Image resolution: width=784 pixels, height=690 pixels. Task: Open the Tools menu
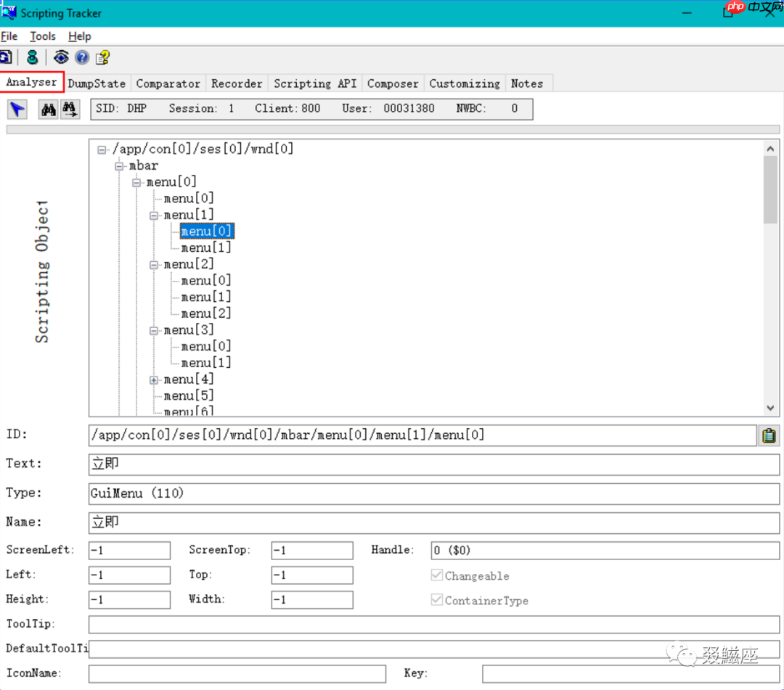click(x=43, y=36)
